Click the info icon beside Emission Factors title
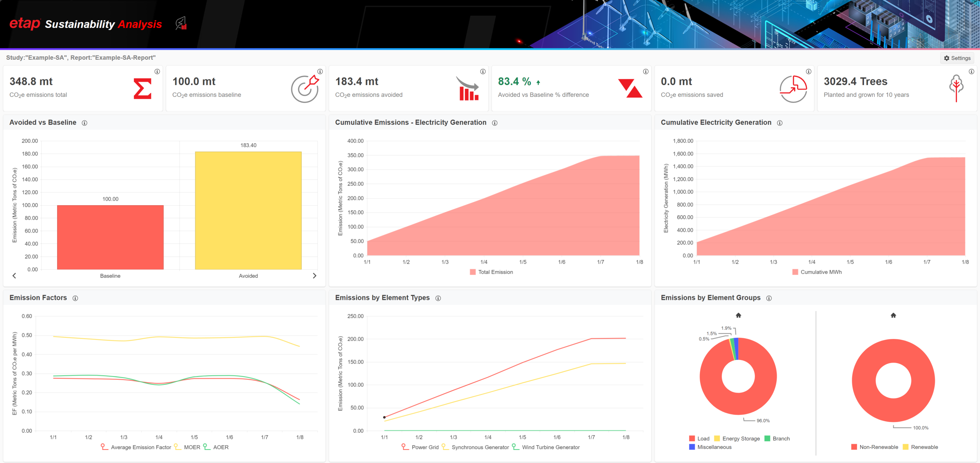Image resolution: width=980 pixels, height=463 pixels. tap(75, 298)
